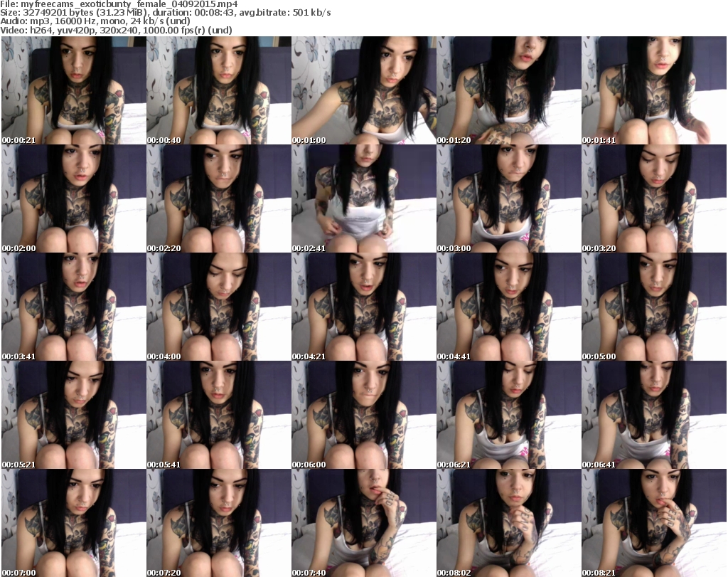Open the frame at 00:02:41
The image size is (728, 577).
(x=363, y=198)
